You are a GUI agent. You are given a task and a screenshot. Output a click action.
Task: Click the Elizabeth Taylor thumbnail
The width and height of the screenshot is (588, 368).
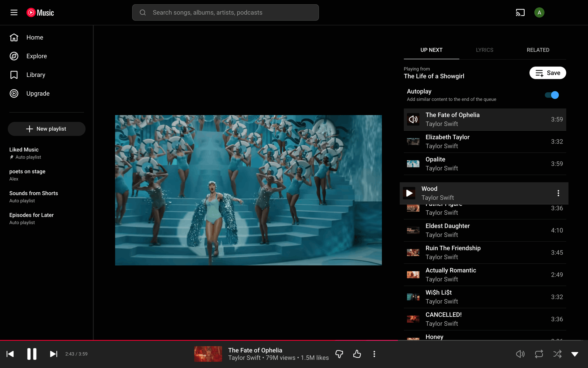[x=413, y=142]
